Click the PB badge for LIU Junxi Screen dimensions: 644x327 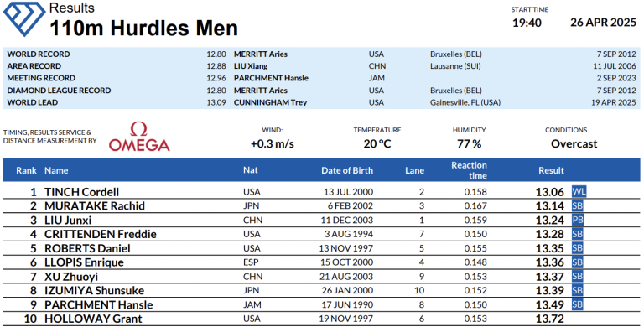point(578,220)
